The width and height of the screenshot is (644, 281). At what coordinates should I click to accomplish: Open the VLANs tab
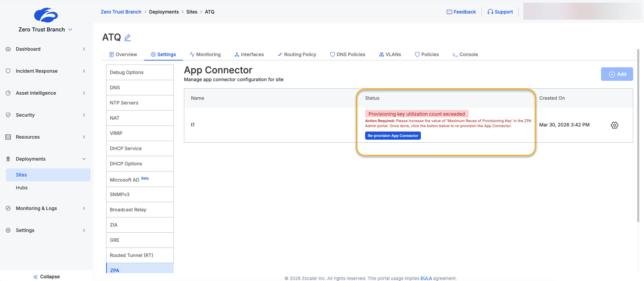[x=390, y=54]
